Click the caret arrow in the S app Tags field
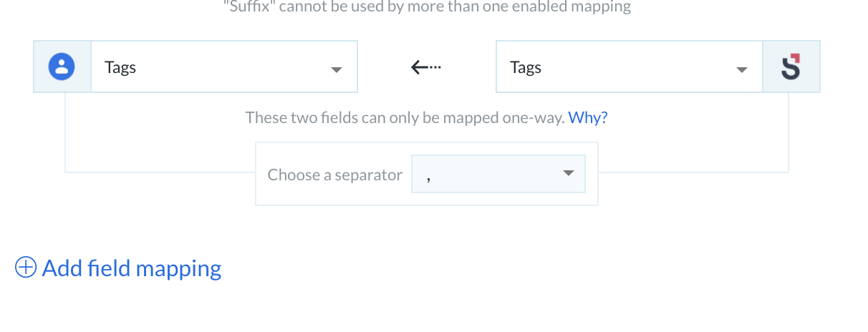868x332 pixels. (742, 70)
